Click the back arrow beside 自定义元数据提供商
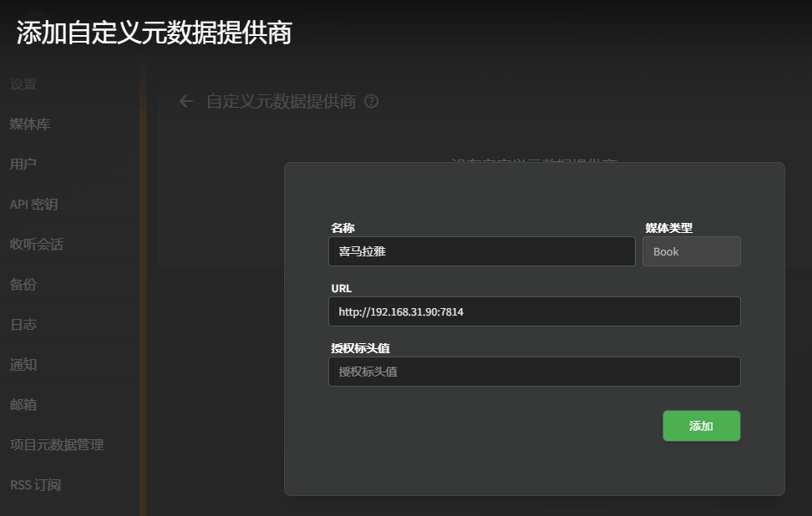Viewport: 812px width, 516px height. point(185,101)
